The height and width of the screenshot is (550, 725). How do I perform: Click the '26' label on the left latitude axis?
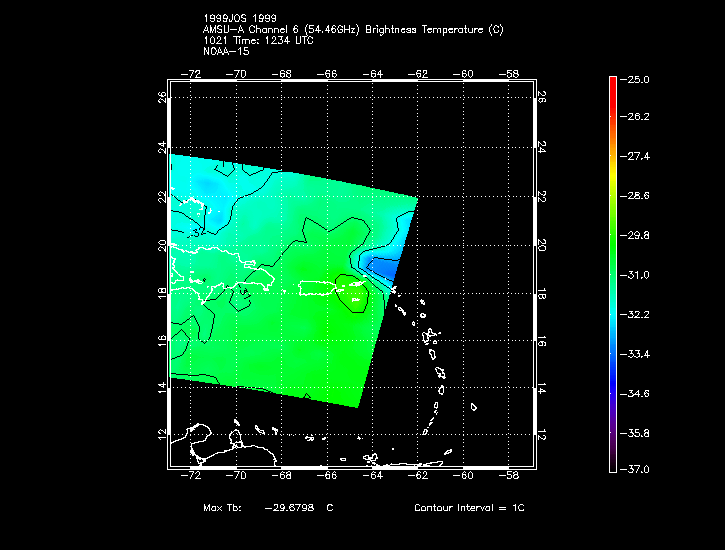(x=162, y=97)
